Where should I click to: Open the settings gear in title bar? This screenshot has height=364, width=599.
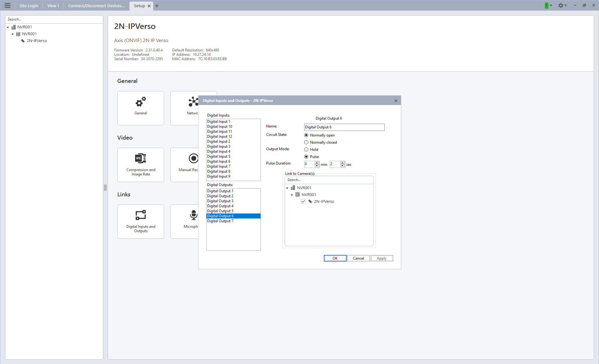561,6
